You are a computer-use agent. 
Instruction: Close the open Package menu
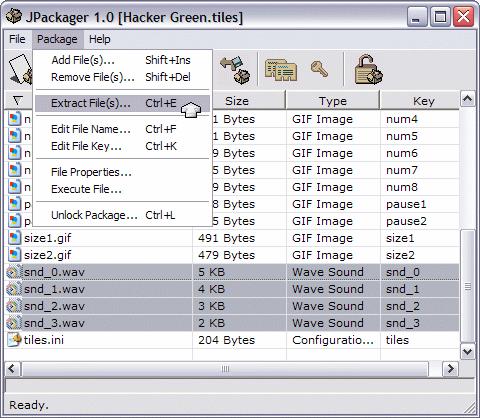coord(57,39)
